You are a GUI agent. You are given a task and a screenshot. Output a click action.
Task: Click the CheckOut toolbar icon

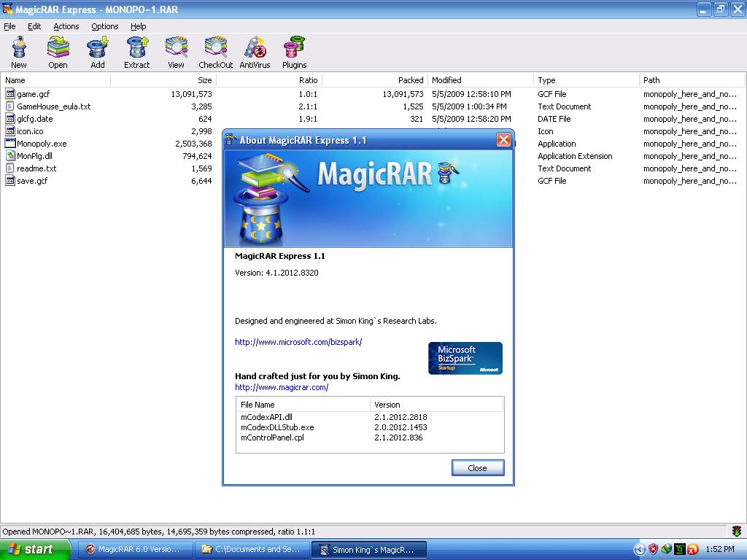[x=216, y=47]
